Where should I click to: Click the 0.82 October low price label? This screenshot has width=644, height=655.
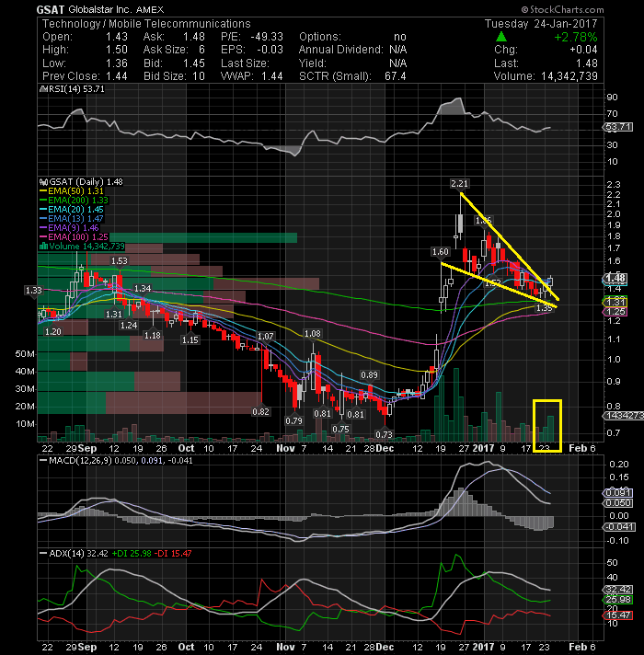[x=260, y=412]
